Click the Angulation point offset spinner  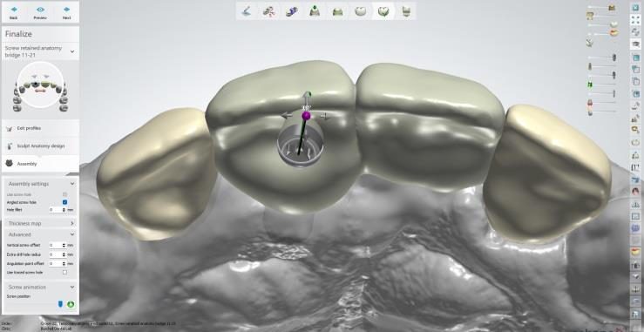pos(64,263)
